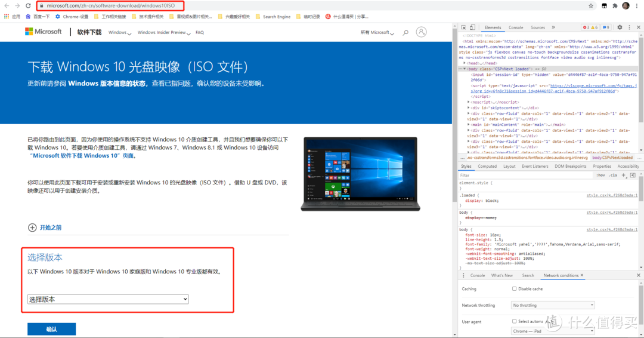Click the styles Filter input field
Screen dimensions: 644x338
(x=526, y=175)
